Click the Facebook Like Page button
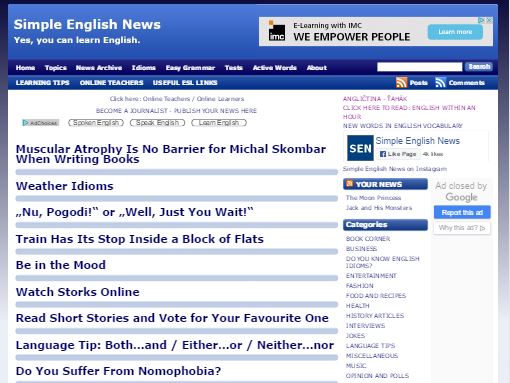The image size is (510, 383). click(398, 154)
